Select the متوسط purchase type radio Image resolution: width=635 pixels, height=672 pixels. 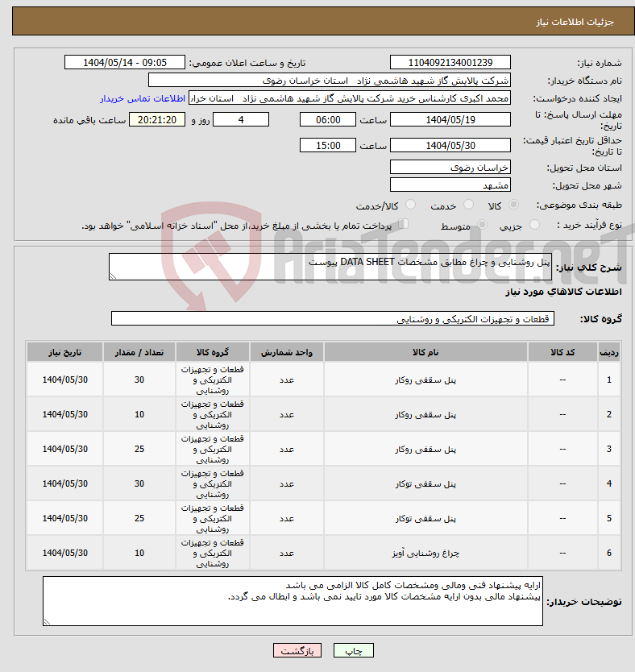(482, 225)
